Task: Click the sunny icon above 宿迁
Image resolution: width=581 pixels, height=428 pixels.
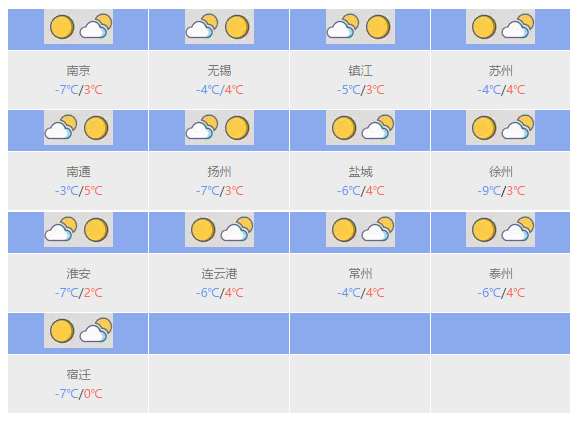Action: (x=62, y=331)
